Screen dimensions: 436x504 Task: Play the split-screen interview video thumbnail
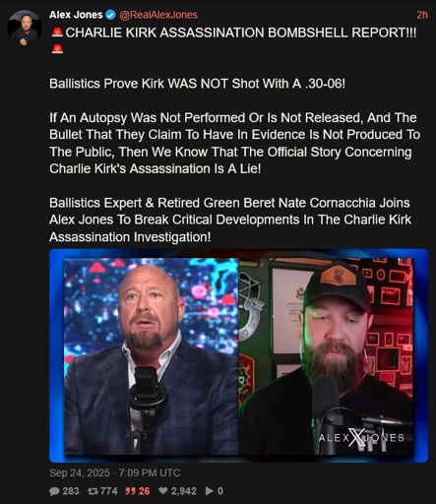(x=238, y=355)
